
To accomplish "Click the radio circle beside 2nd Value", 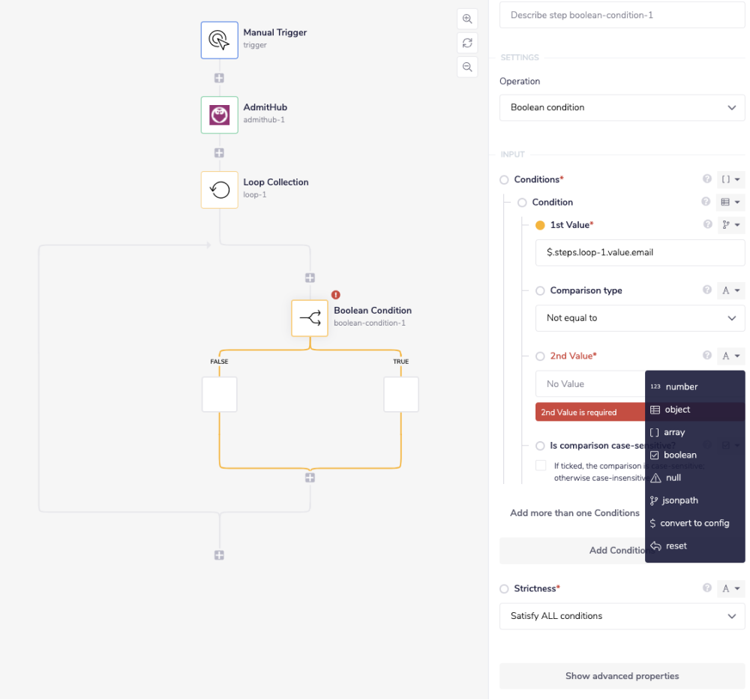I will [540, 356].
